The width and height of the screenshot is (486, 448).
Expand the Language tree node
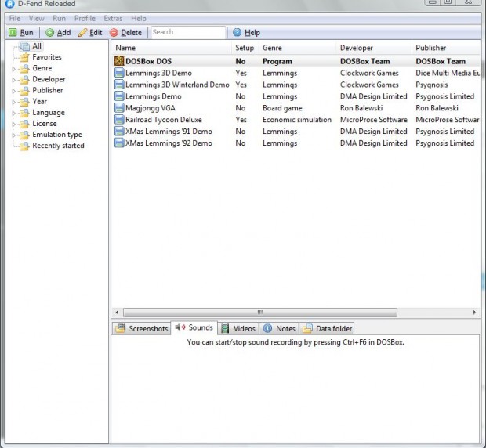(13, 113)
